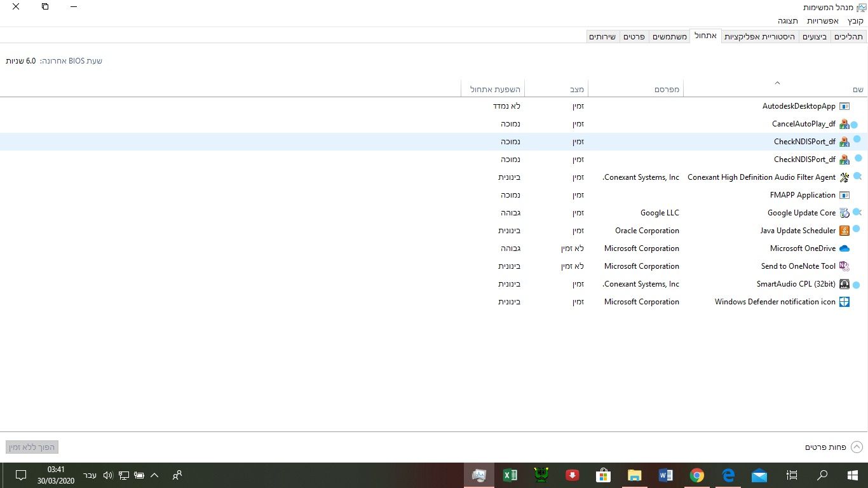The height and width of the screenshot is (488, 868).
Task: Select the CancelAutoPlay_df entry name
Action: click(x=804, y=124)
